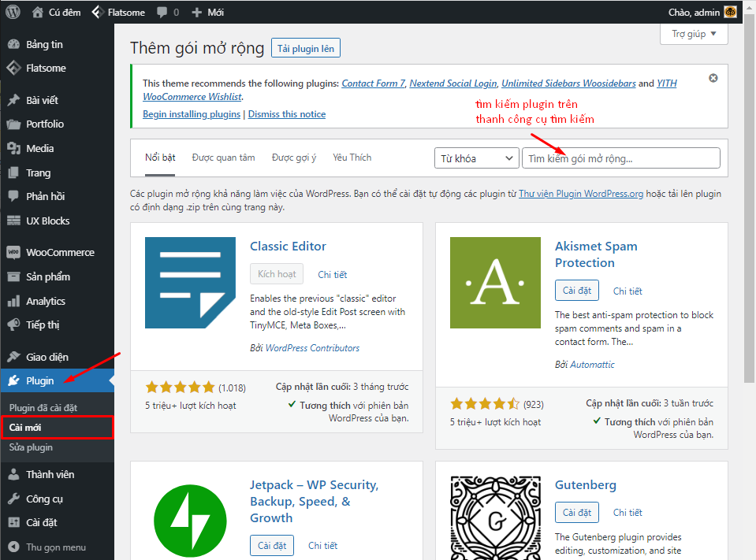This screenshot has width=756, height=560.
Task: Click the Plugin plug icon
Action: [x=13, y=381]
